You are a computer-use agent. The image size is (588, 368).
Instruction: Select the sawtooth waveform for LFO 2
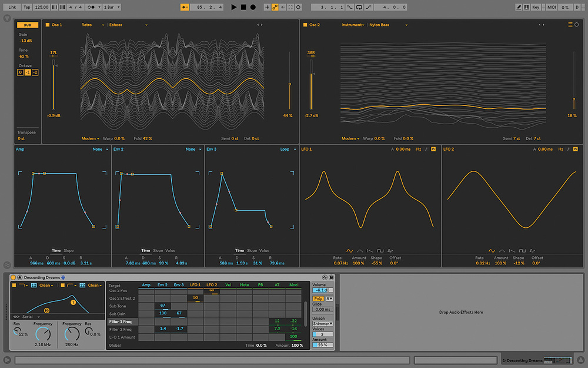pyautogui.click(x=512, y=251)
